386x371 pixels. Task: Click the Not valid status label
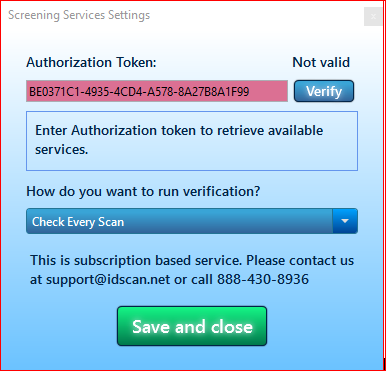coord(321,62)
